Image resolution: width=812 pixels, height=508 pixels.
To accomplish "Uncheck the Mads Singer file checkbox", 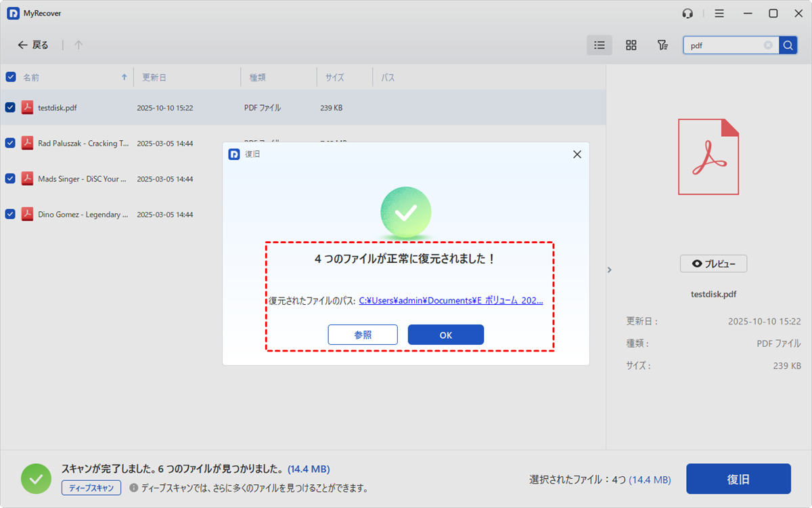I will (11, 179).
